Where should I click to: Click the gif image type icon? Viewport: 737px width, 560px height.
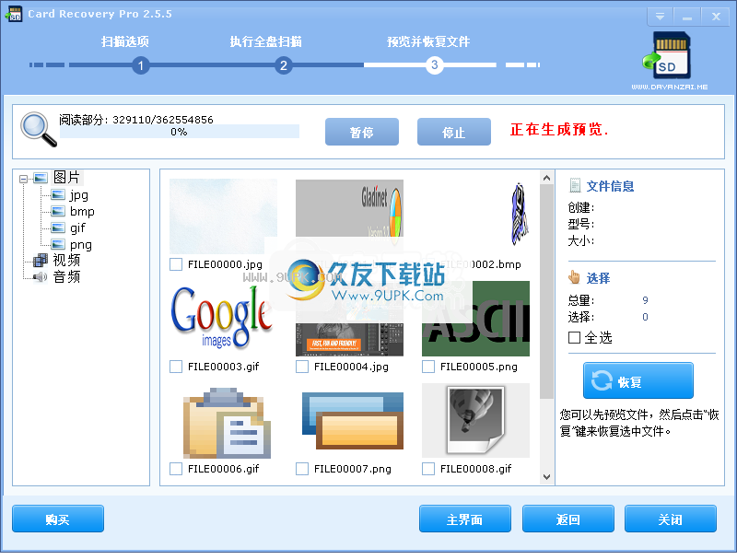(58, 227)
